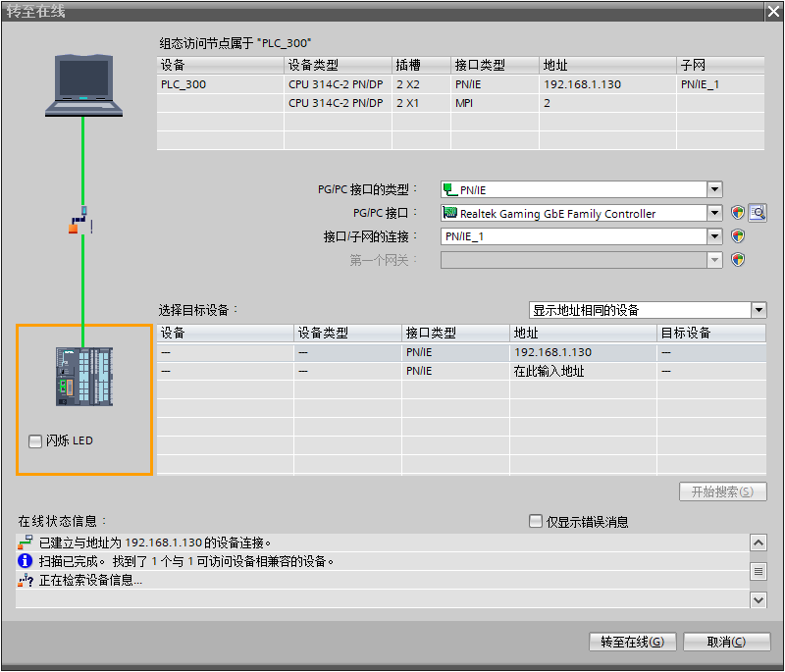Screen dimensions: 785x672
Task: Open PG/PC 接口的类型 dropdown arrow
Action: coord(714,189)
